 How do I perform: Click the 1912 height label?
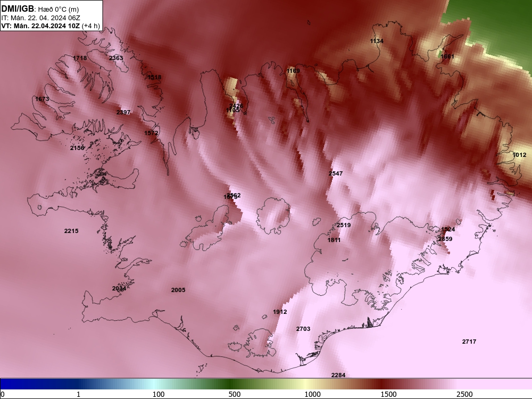280,312
